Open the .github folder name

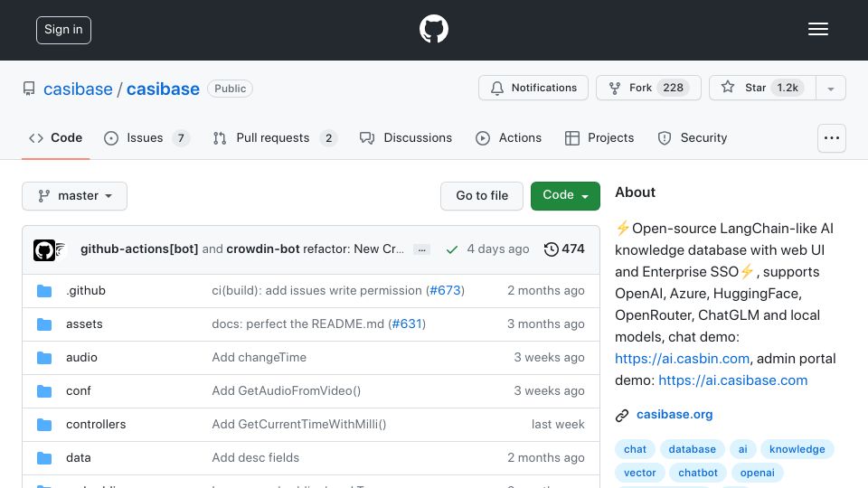tap(86, 290)
